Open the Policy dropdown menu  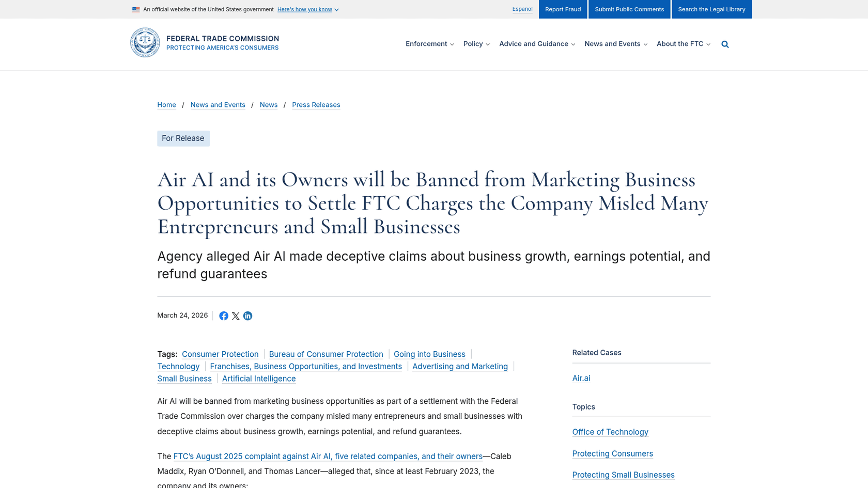pos(476,44)
